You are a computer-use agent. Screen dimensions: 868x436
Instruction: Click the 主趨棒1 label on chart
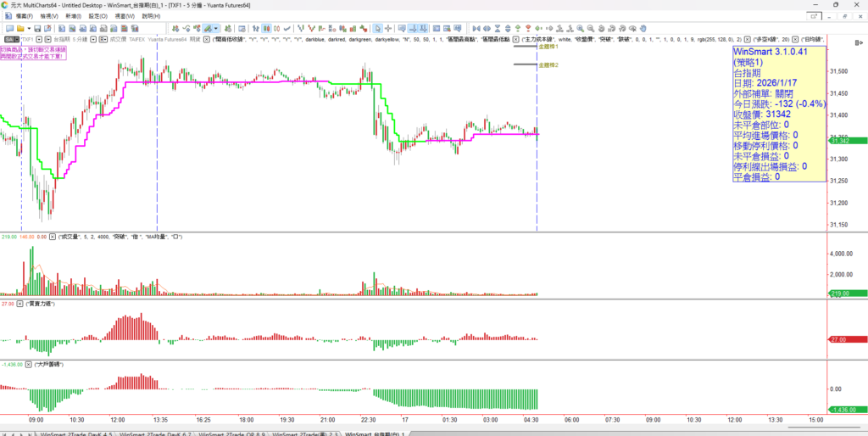[x=548, y=47]
